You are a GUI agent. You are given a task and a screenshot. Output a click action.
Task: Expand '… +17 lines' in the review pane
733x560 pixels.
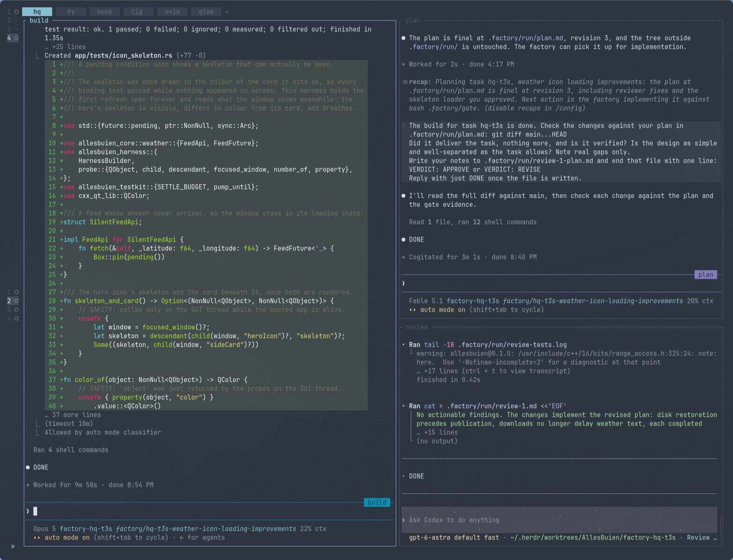tap(493, 371)
